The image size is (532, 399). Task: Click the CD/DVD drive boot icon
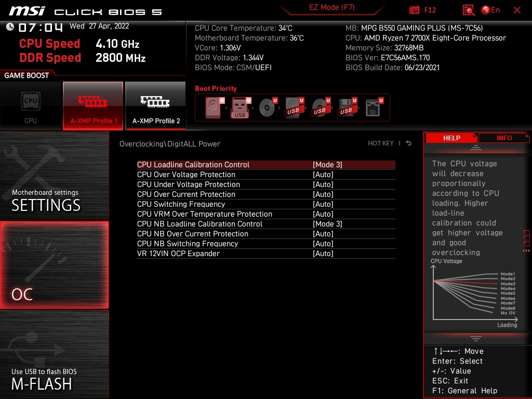click(267, 108)
